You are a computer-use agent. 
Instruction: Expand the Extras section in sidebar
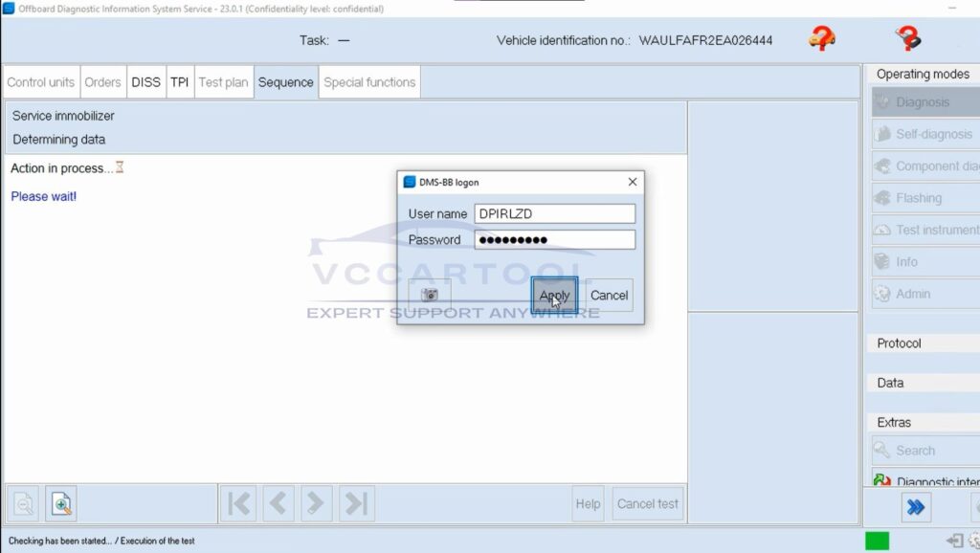[894, 422]
